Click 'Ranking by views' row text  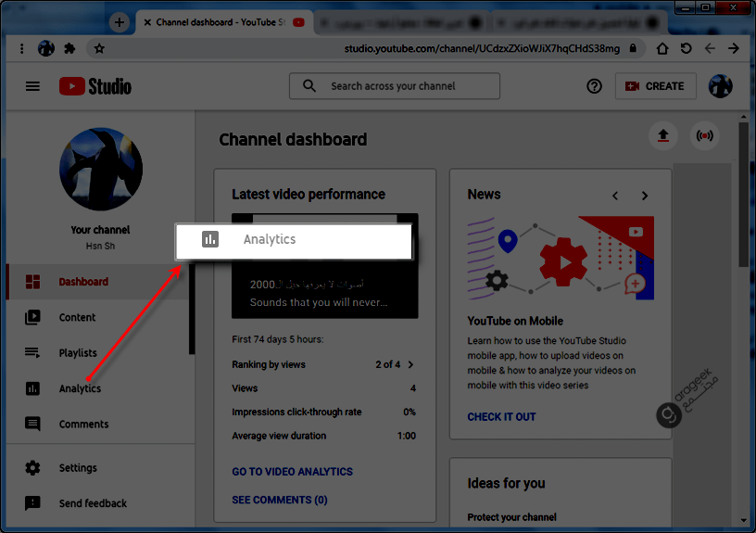[269, 364]
